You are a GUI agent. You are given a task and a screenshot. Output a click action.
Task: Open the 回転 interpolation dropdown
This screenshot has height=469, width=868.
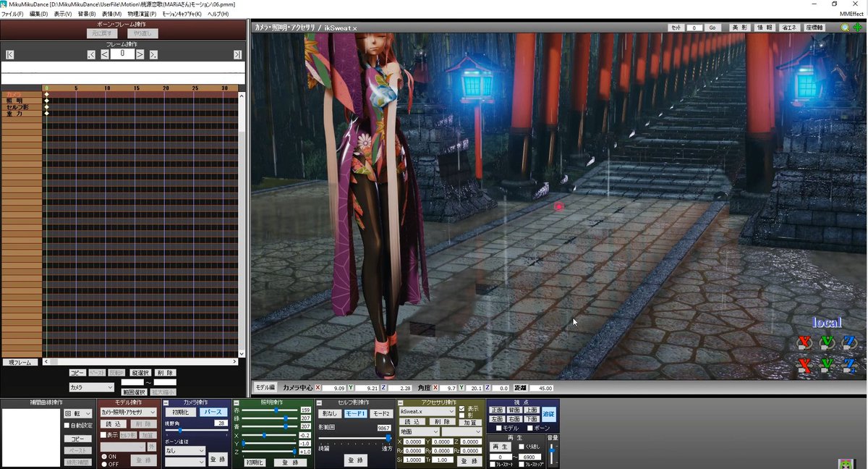click(78, 413)
